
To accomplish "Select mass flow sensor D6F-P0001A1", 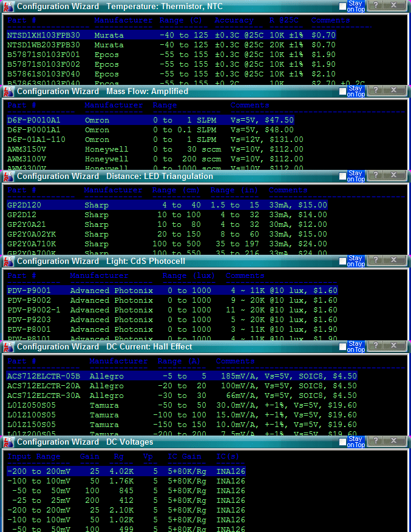I will click(x=150, y=130).
